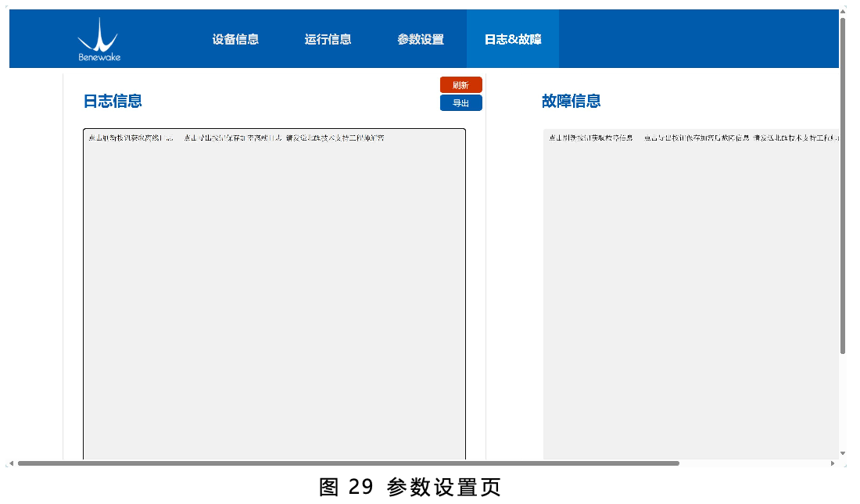Switch to the 运行信息 tab

tap(328, 40)
